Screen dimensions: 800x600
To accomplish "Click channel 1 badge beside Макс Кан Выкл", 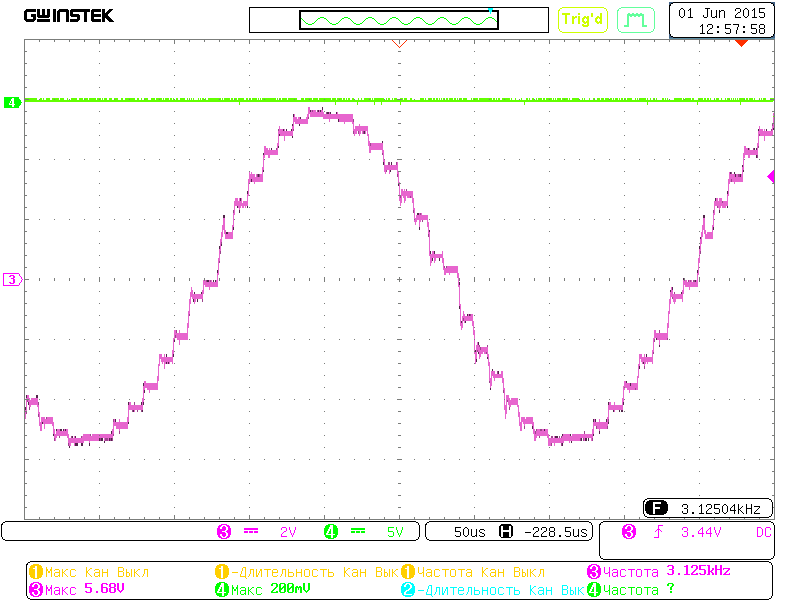I will click(x=36, y=571).
